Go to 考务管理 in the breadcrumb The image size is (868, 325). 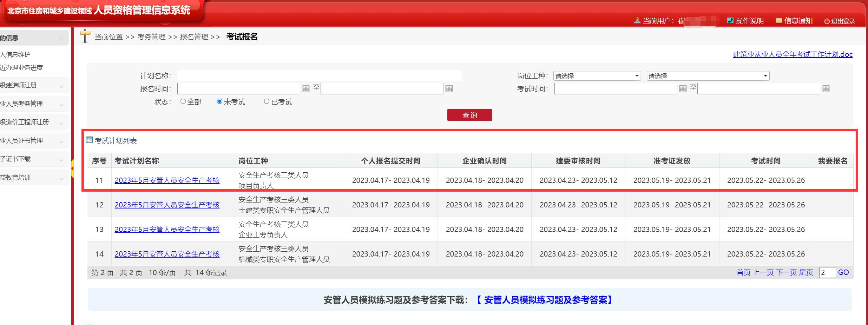coord(152,37)
